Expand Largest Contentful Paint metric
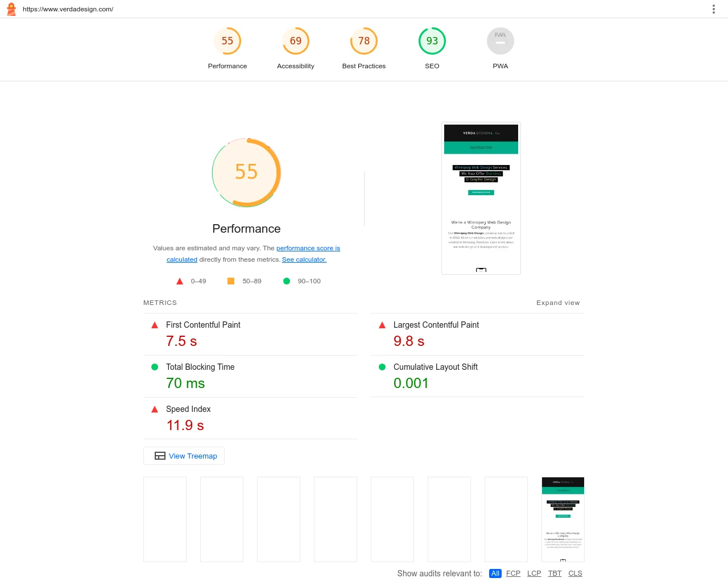728x586 pixels. pos(436,325)
